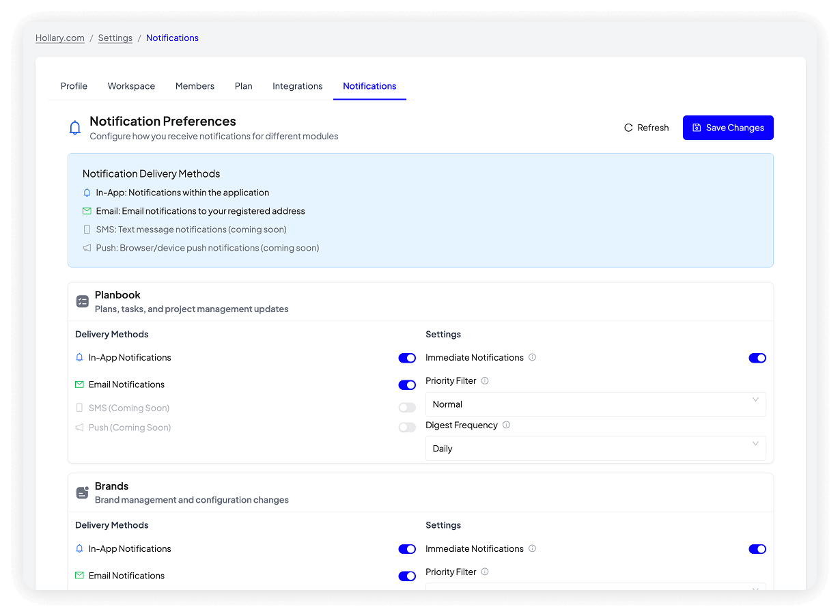Image resolution: width=840 pixels, height=616 pixels.
Task: Click info icon beside Brands Priority Filter
Action: [x=485, y=572]
